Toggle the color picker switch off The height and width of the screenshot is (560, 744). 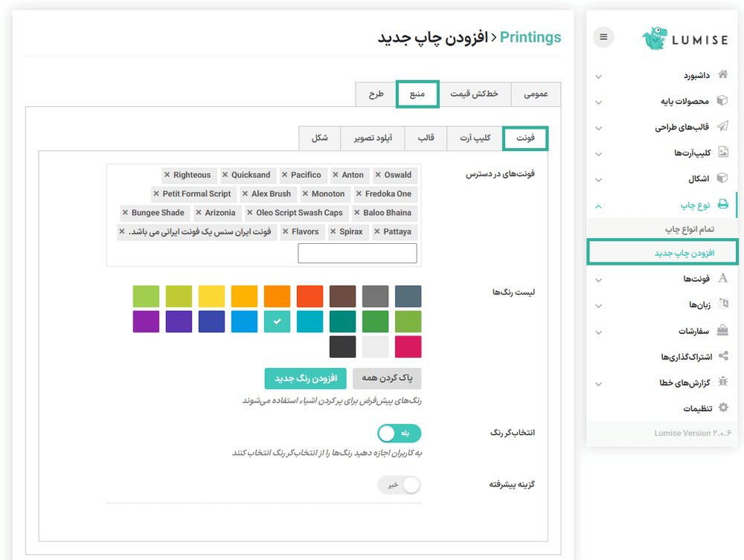(x=400, y=434)
